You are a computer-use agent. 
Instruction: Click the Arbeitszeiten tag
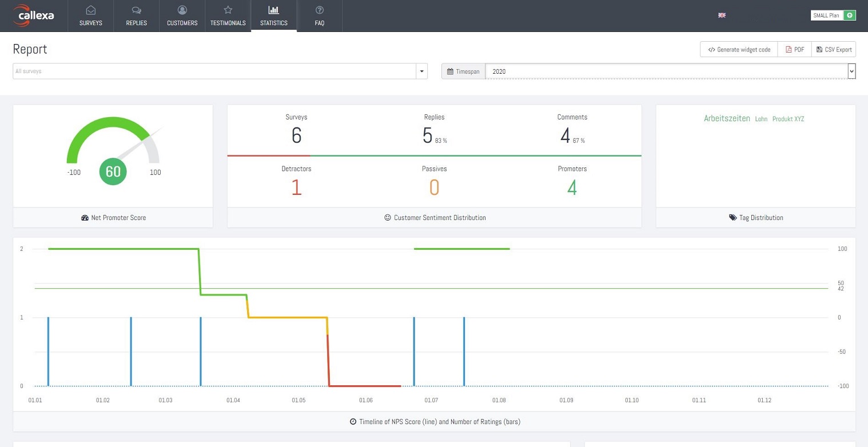[x=727, y=118]
